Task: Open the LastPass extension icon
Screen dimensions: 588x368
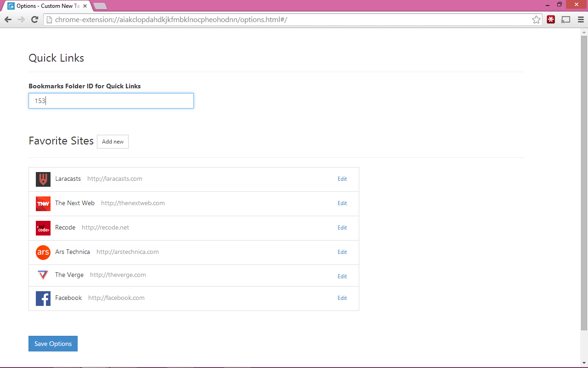Action: click(x=551, y=19)
